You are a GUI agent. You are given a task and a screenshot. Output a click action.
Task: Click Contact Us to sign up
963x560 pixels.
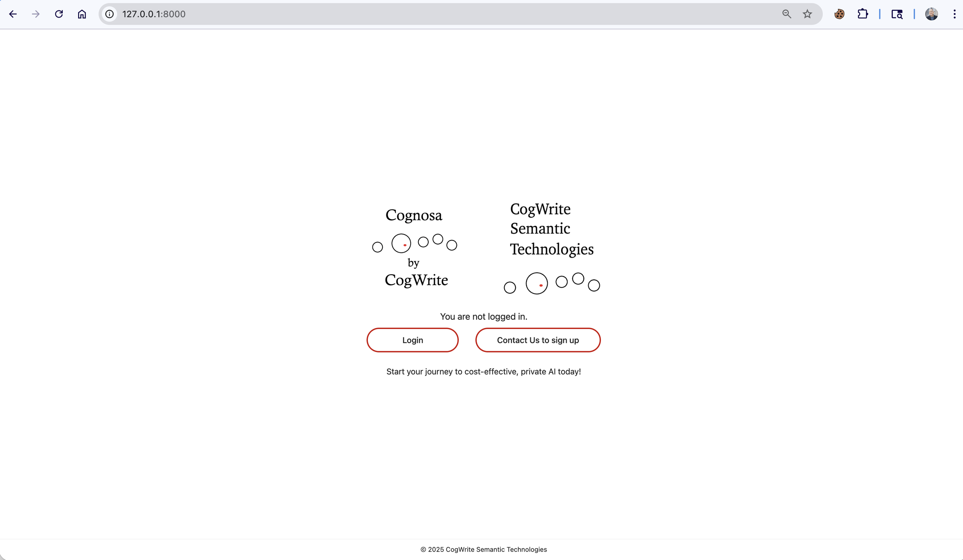tap(538, 340)
